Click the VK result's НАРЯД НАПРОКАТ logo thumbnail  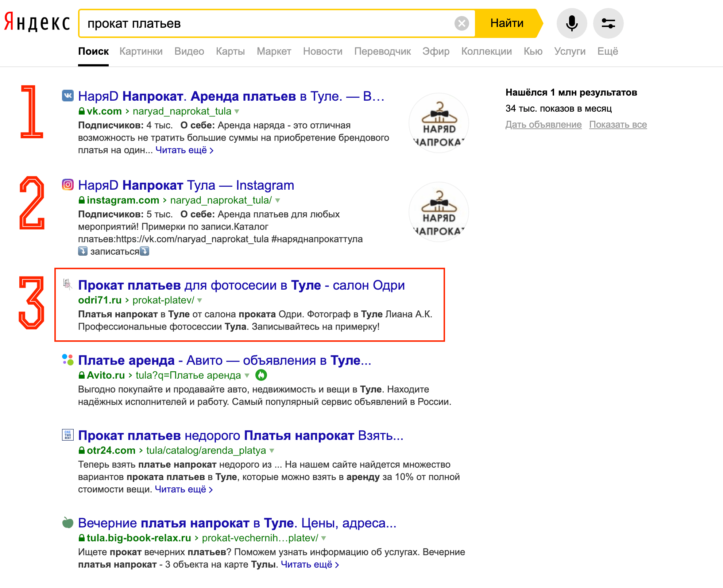(439, 123)
